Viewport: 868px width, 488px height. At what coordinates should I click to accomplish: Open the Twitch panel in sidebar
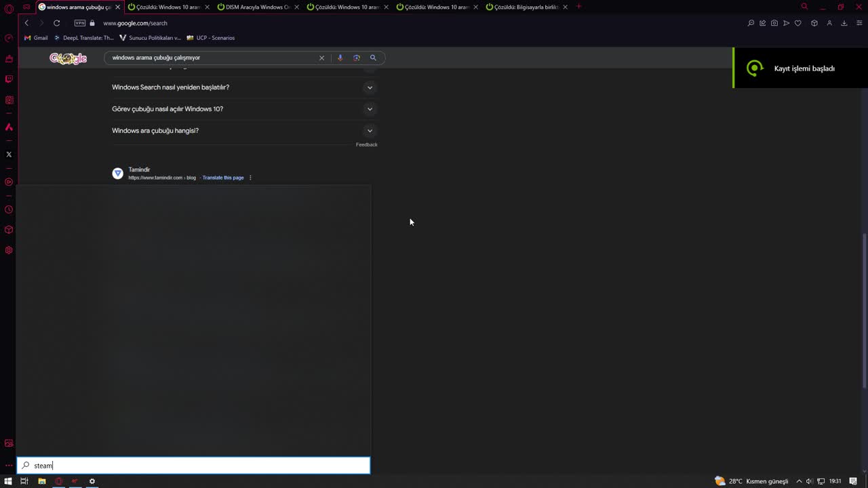click(9, 79)
